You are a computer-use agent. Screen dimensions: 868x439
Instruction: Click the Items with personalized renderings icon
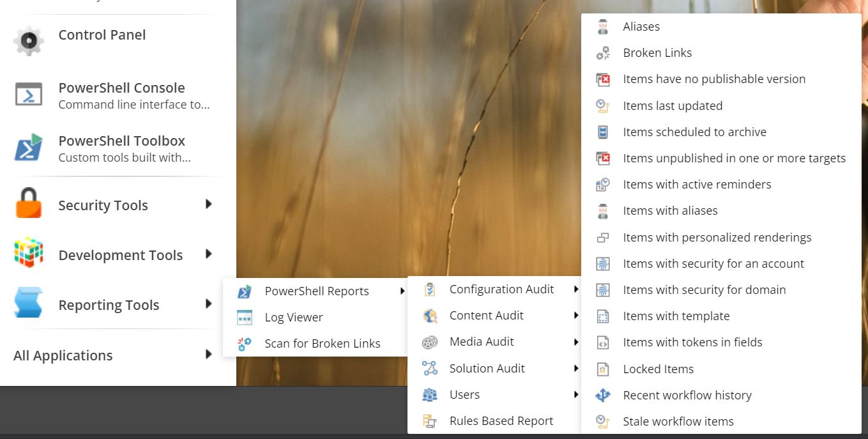603,238
